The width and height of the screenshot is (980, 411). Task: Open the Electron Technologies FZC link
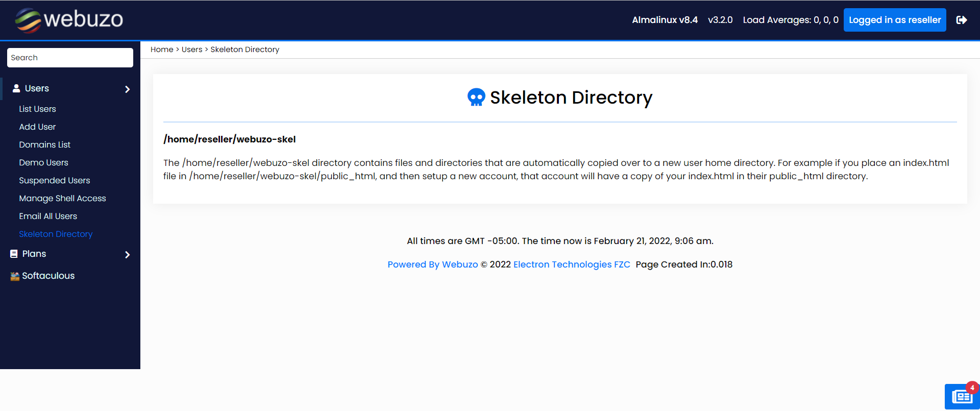(x=571, y=264)
